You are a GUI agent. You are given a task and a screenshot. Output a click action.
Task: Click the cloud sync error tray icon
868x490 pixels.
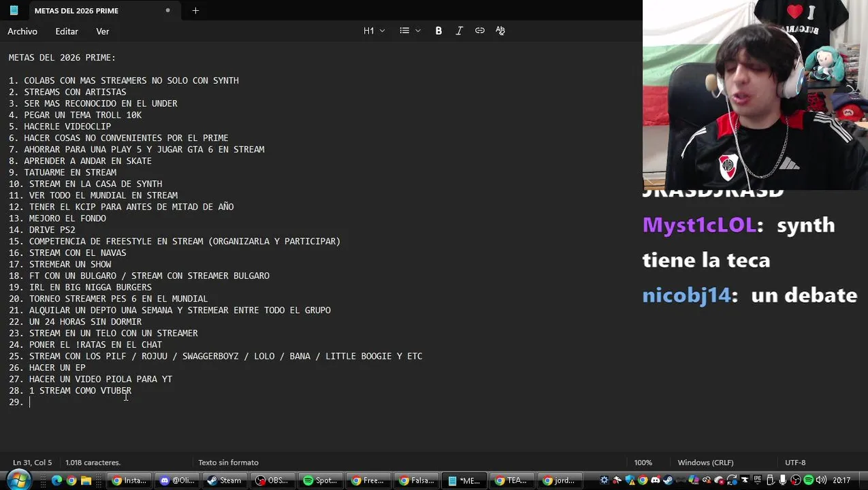(719, 480)
